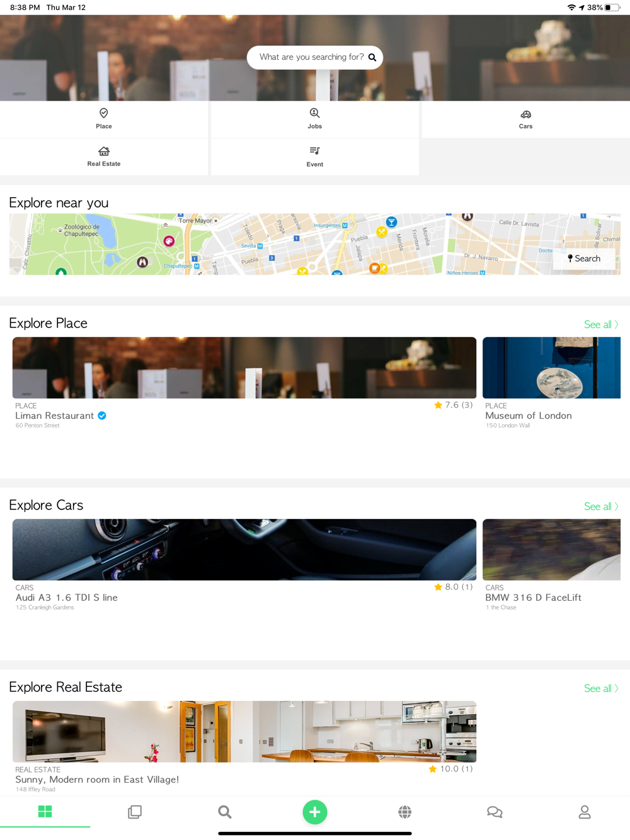Image resolution: width=630 pixels, height=840 pixels.
Task: Switch to the home grid tab
Action: pos(45,812)
